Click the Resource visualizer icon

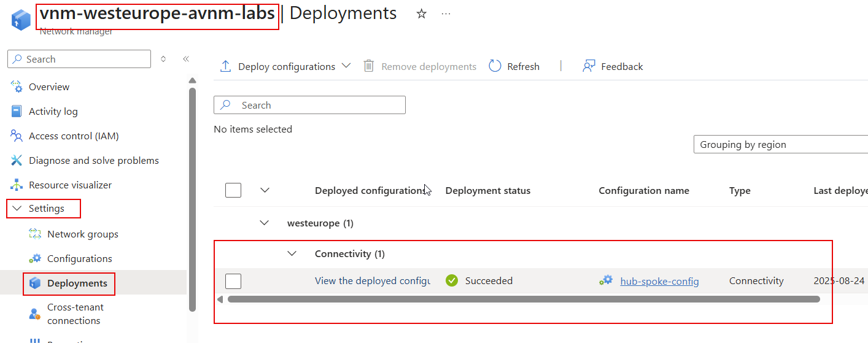(17, 185)
